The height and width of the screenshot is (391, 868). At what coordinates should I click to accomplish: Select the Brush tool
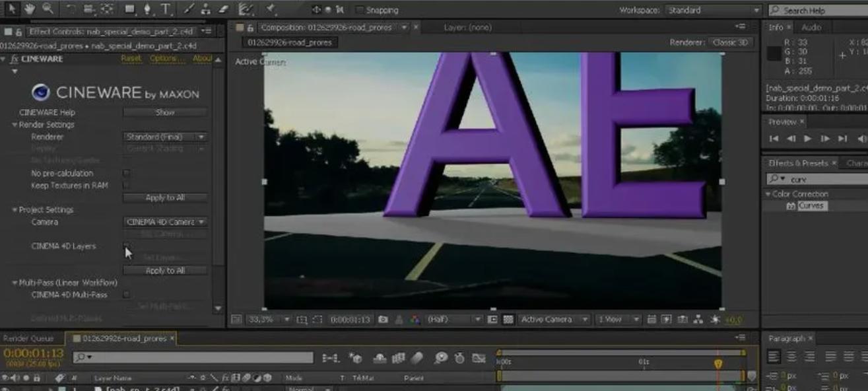[x=189, y=9]
